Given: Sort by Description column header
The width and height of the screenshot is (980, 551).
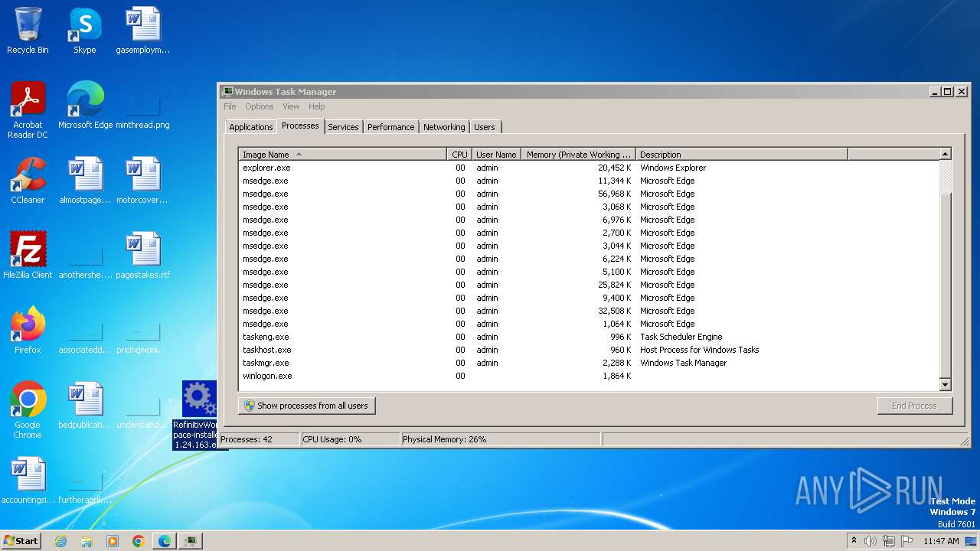Looking at the screenshot, I should pyautogui.click(x=741, y=154).
